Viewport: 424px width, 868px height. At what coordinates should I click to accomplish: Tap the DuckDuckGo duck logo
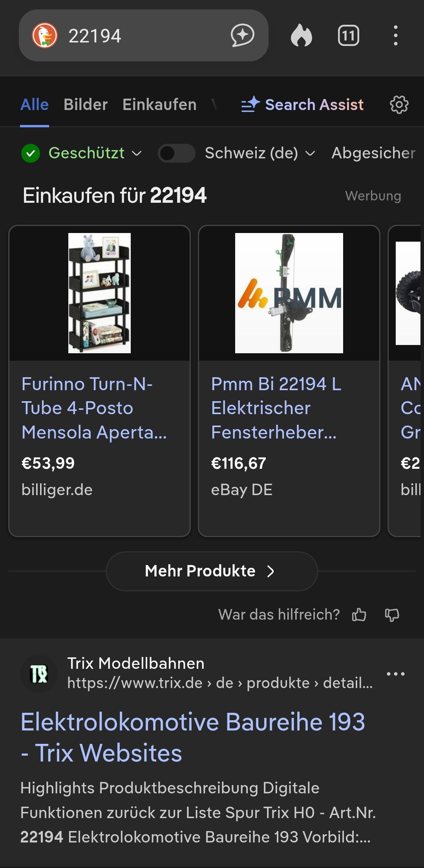coord(44,36)
